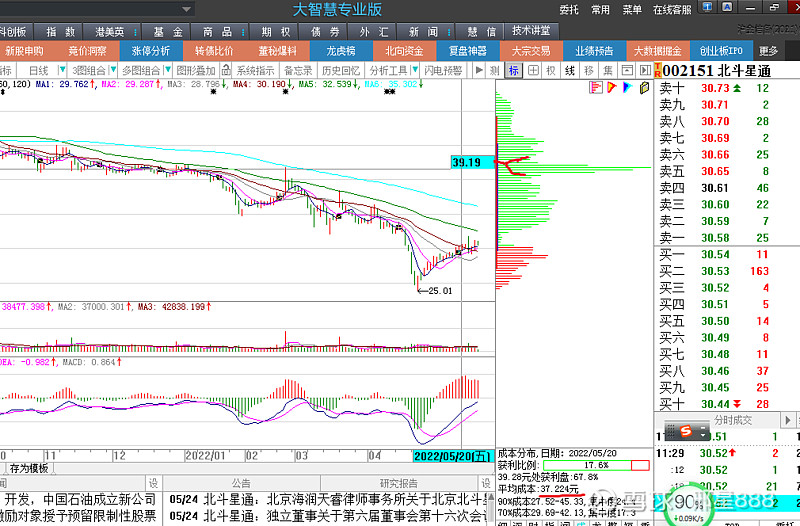Open the 委托 menu in title bar
The height and width of the screenshot is (526, 800).
(569, 9)
